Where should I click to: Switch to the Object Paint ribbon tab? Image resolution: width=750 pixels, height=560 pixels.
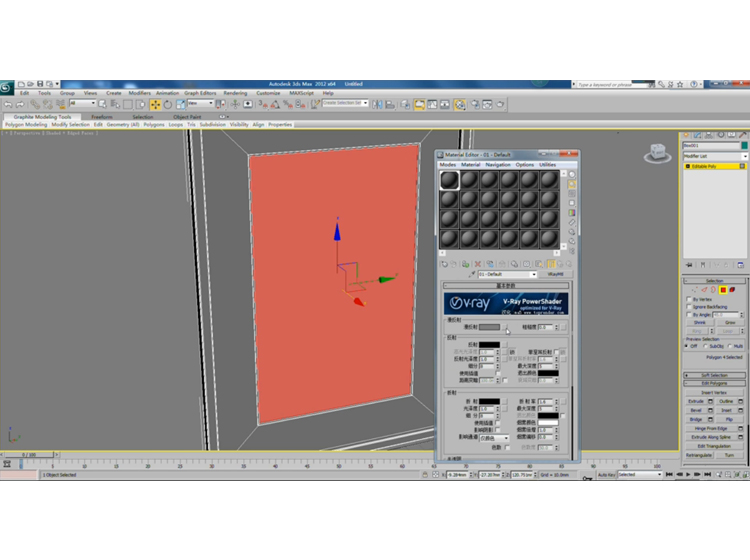point(187,117)
